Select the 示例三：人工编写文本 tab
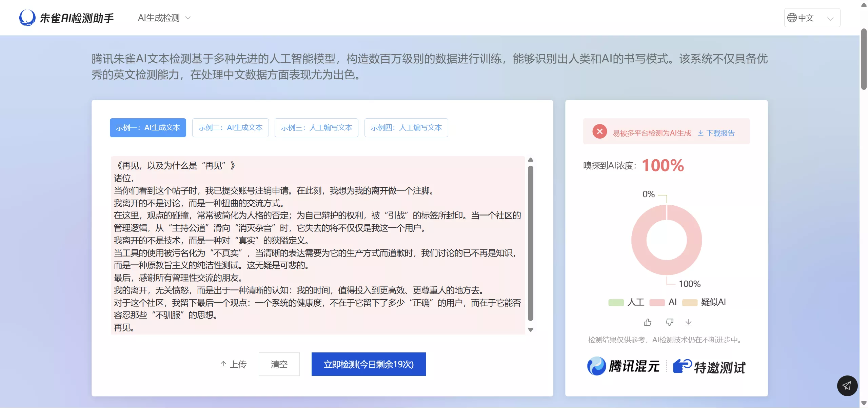The height and width of the screenshot is (408, 868). tap(316, 128)
